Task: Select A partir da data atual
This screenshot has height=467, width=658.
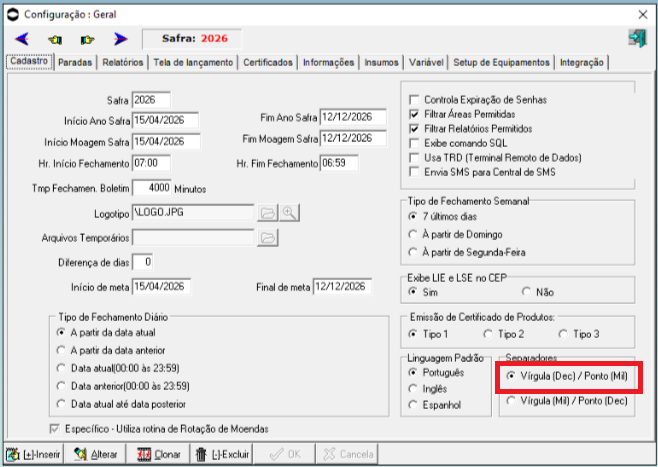Action: 61,332
